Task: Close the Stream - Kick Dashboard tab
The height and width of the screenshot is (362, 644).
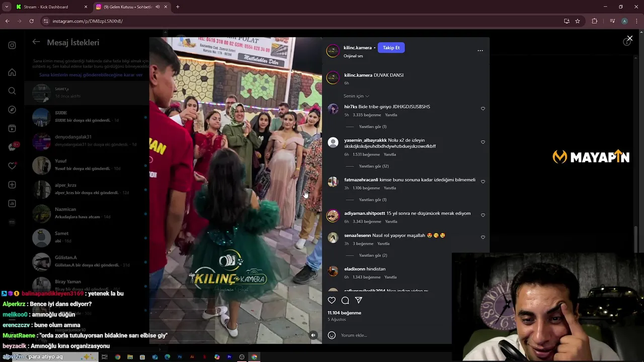Action: 86,7
